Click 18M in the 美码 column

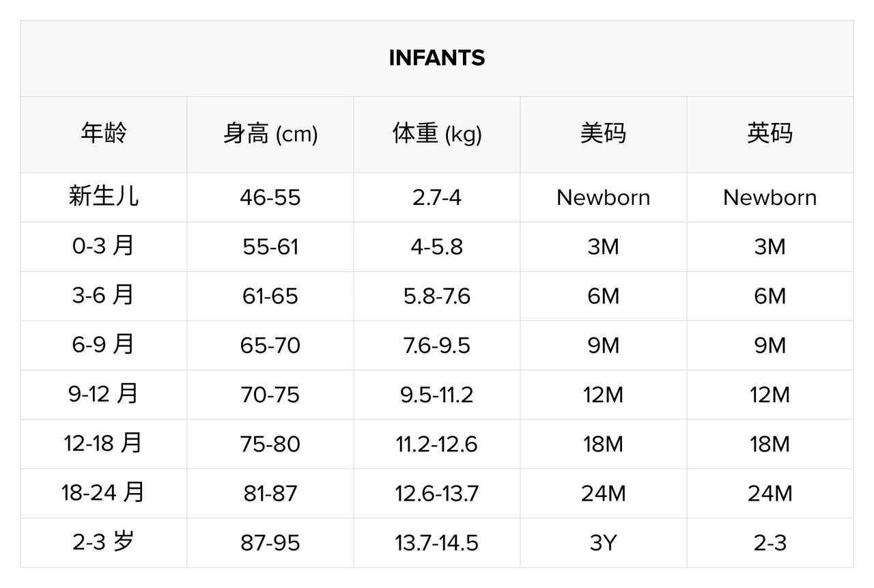604,445
